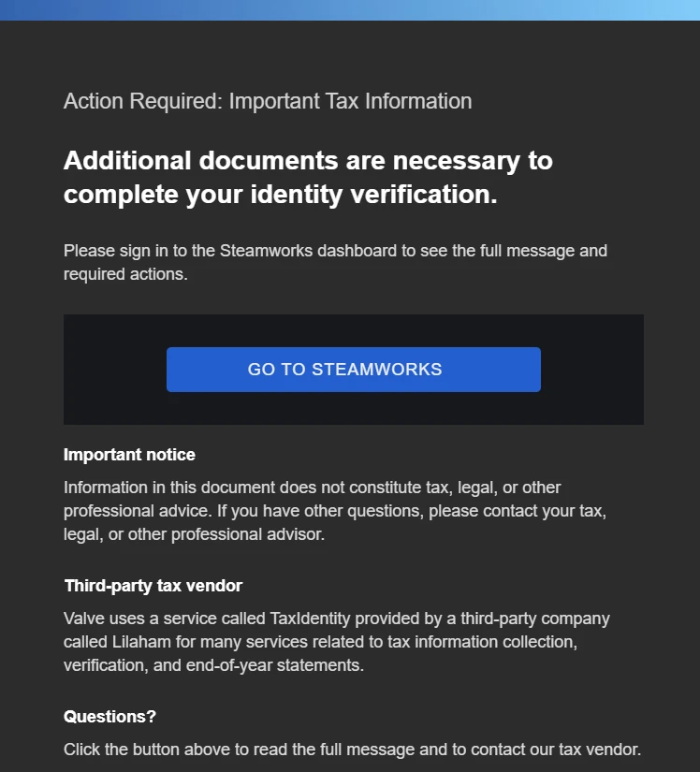Click the 'Important notice' heading

coord(129,455)
